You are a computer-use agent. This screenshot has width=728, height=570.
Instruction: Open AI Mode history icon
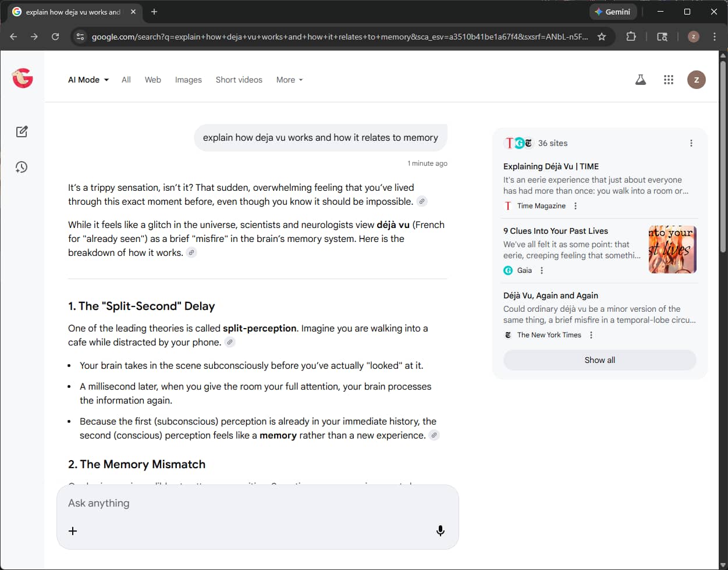(22, 168)
